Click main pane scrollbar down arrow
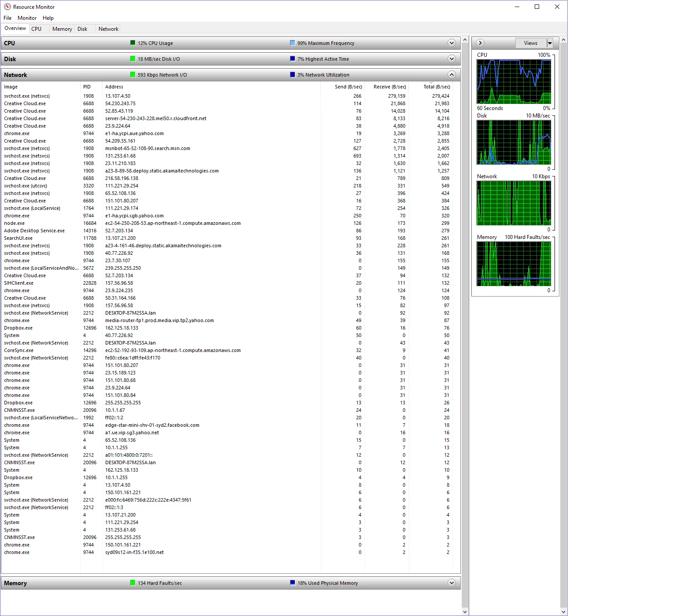The width and height of the screenshot is (676, 616). tap(465, 612)
